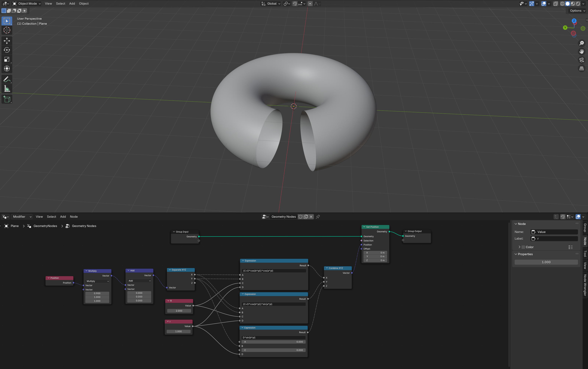Screen dimensions: 588x369
Task: Click the Z axis on navigation gizmo
Action: (574, 21)
